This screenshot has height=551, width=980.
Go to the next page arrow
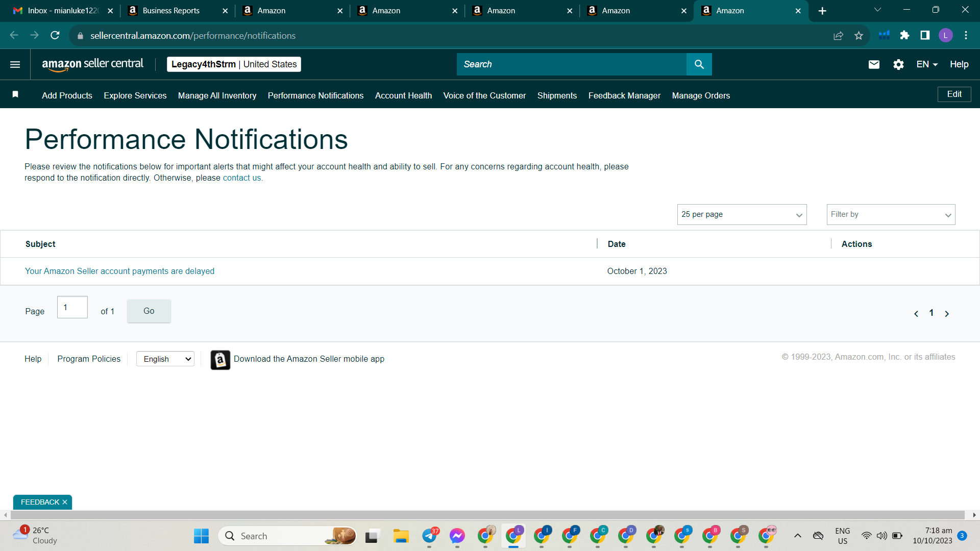pyautogui.click(x=947, y=314)
